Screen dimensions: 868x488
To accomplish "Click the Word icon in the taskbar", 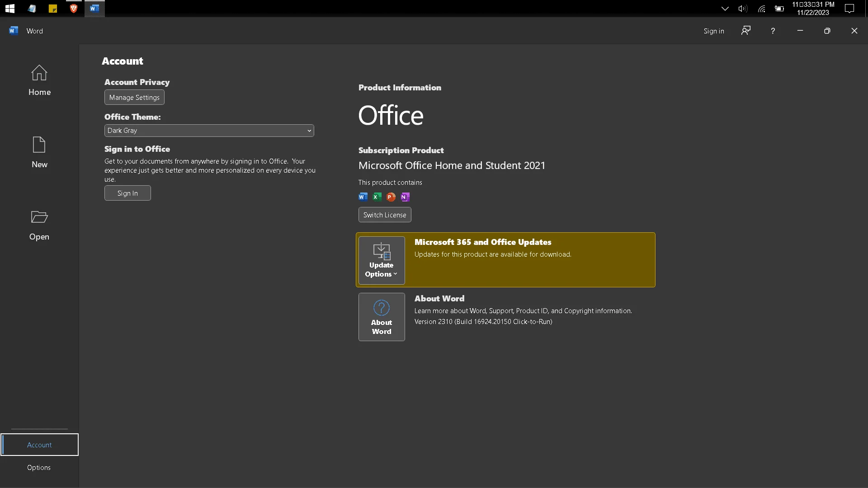I will [x=94, y=8].
